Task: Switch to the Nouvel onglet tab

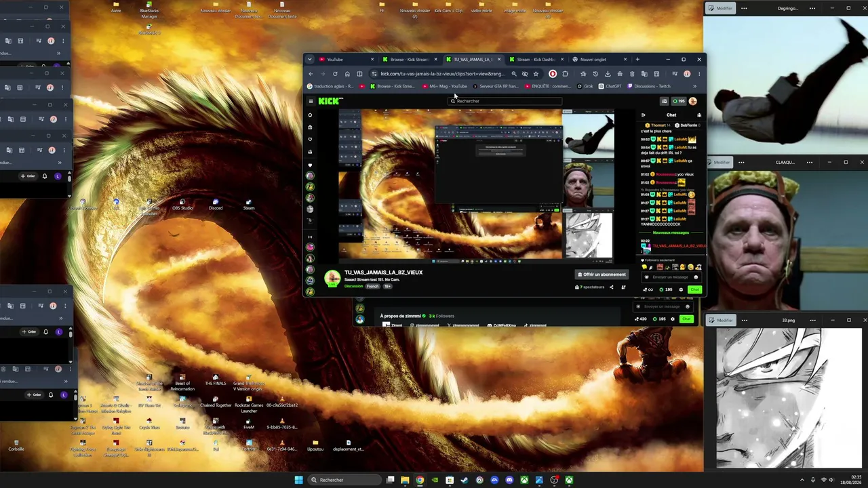Action: point(599,59)
